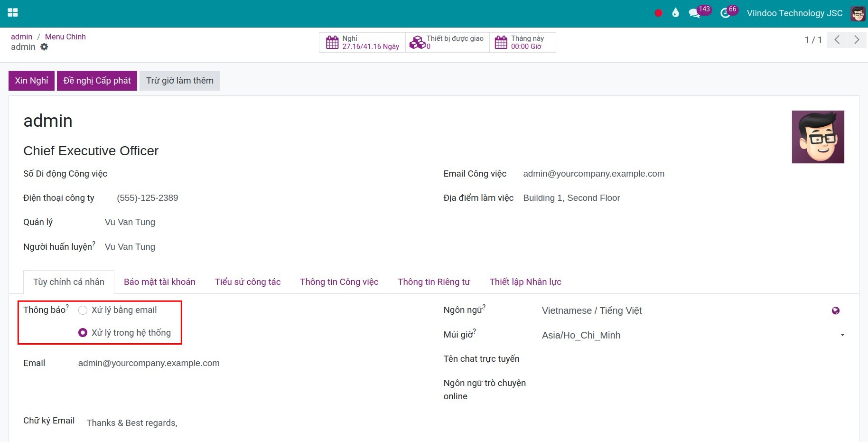Click the Quản lý value Vu Van Tung
Screen dimensions: 868x442
(130, 222)
